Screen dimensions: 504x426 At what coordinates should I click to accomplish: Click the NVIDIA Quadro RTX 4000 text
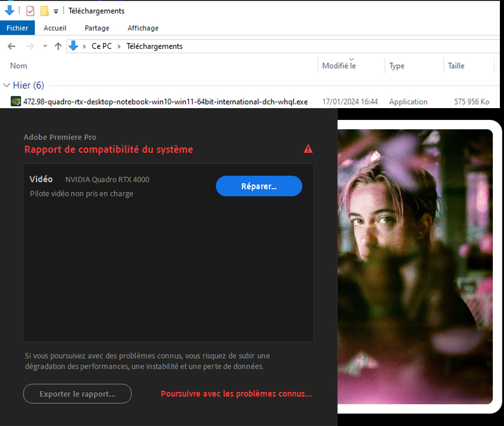(x=108, y=180)
